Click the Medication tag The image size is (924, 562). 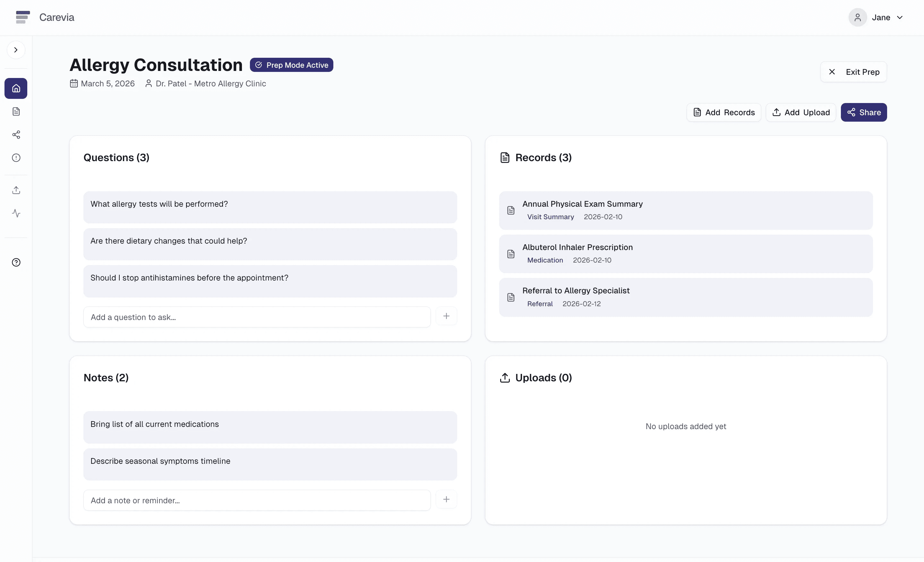(545, 260)
